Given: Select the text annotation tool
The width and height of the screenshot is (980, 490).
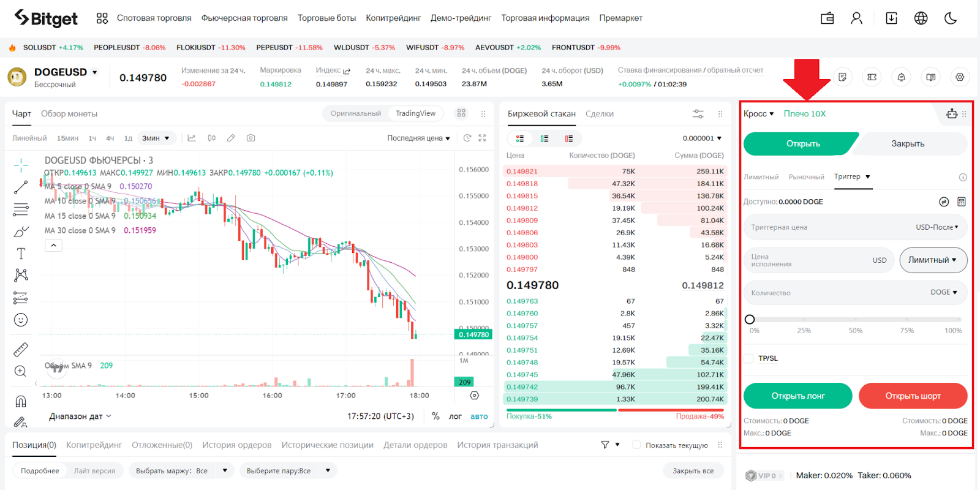Looking at the screenshot, I should pyautogui.click(x=21, y=254).
